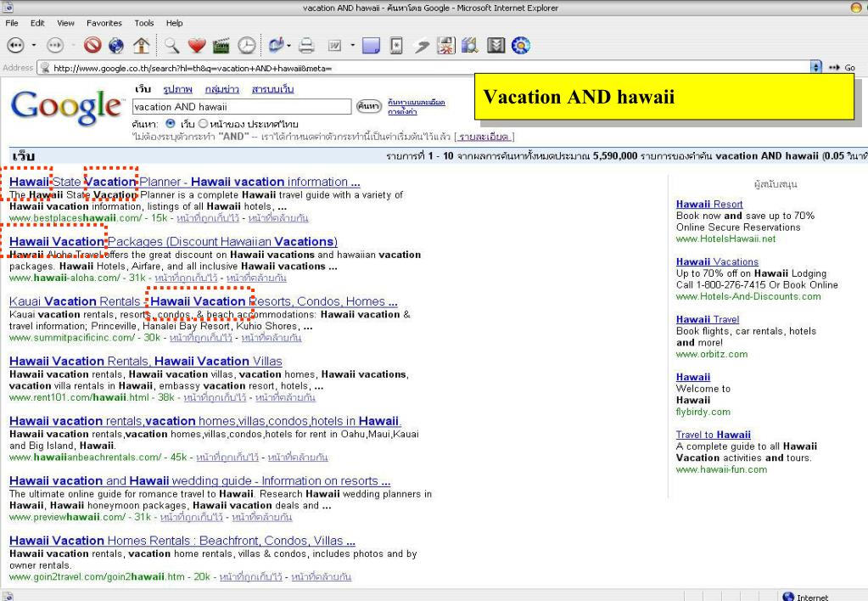The height and width of the screenshot is (601, 868).
Task: Click the red starburst picture icon
Action: coord(446,45)
